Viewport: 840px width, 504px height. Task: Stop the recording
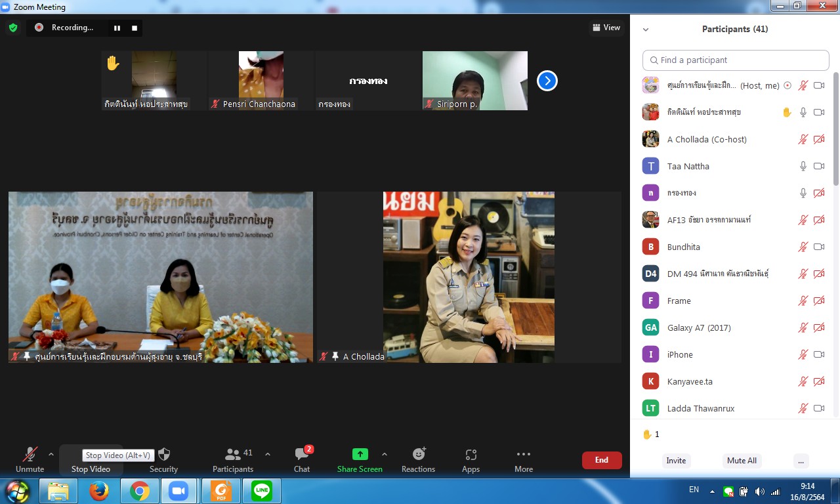(135, 28)
